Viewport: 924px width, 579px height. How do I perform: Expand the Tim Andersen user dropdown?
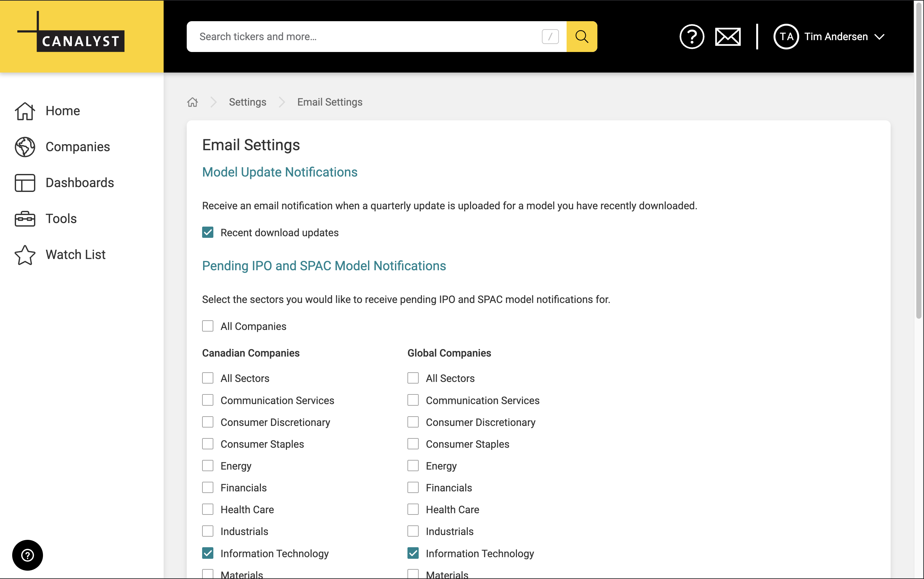click(x=880, y=37)
